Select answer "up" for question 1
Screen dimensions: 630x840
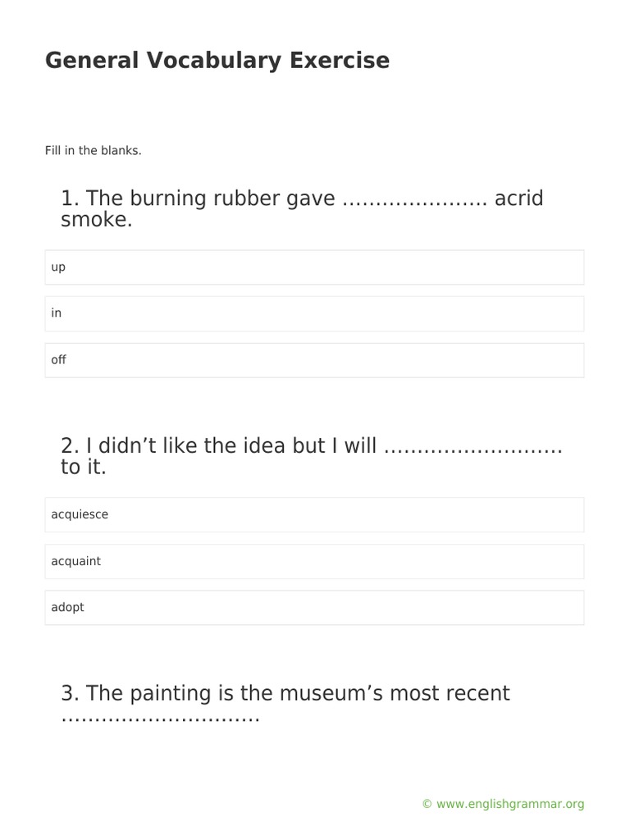pos(314,267)
